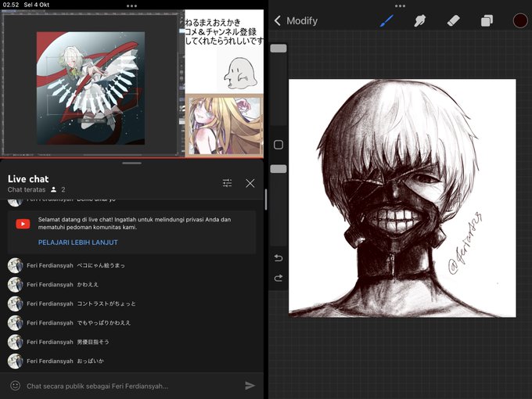This screenshot has height=399, width=532.
Task: Tap avatar beside 男優目指そう message
Action: [16, 342]
